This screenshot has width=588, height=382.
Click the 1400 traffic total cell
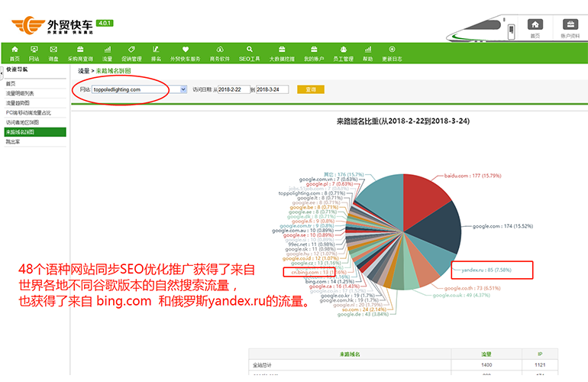486,364
